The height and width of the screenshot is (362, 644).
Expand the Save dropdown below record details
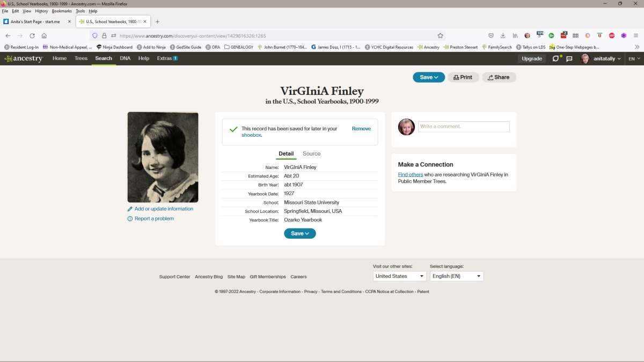click(300, 233)
